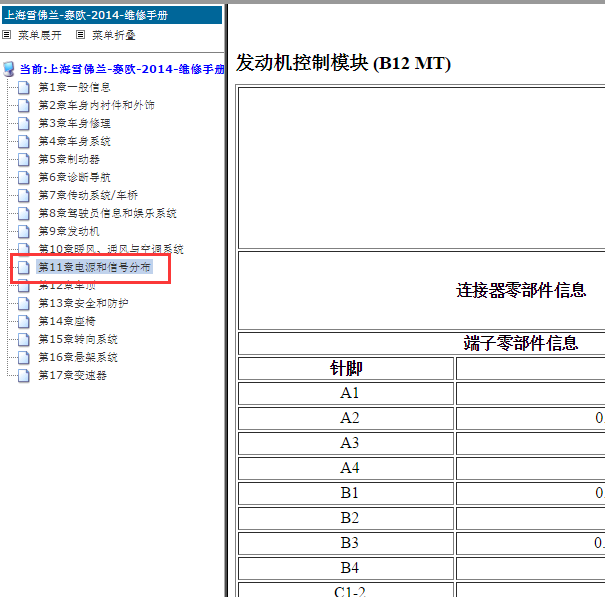The height and width of the screenshot is (597, 605).
Task: Open chapter 第13章安全和防护
Action: [x=83, y=303]
